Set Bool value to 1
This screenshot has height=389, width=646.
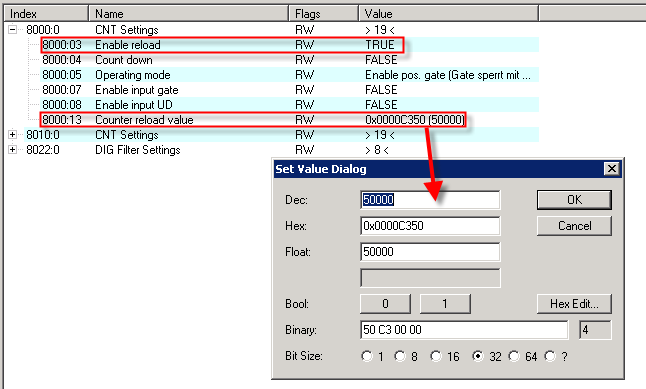[445, 304]
